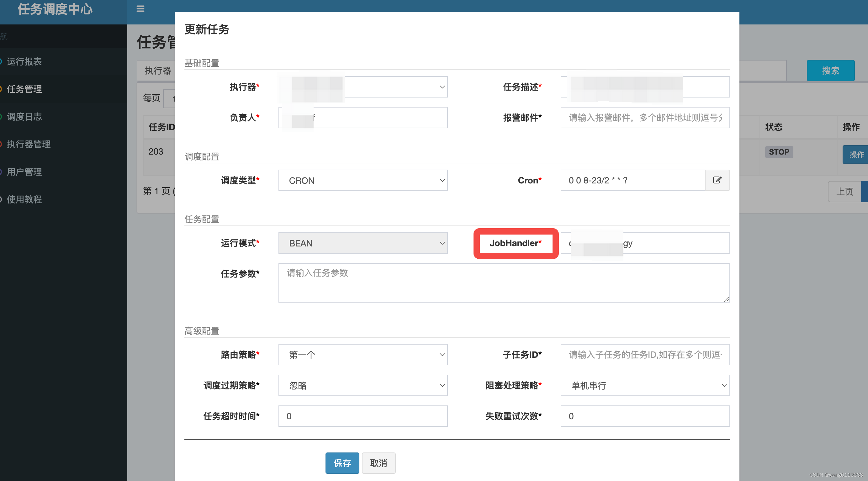
Task: Click the 子任务ID input field
Action: [x=645, y=354]
